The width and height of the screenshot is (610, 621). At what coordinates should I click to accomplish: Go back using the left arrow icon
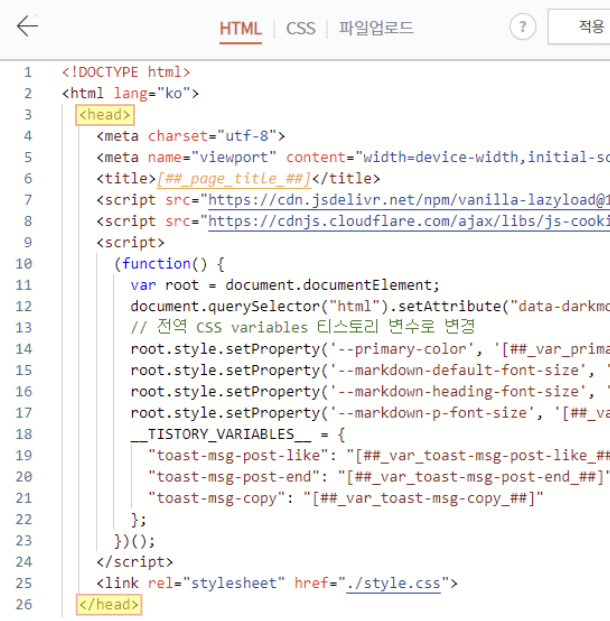point(27,26)
